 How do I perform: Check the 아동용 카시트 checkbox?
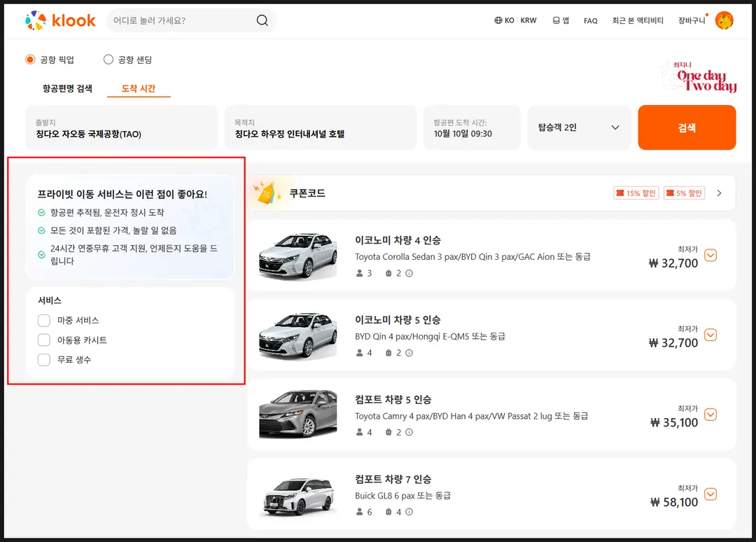pos(44,340)
